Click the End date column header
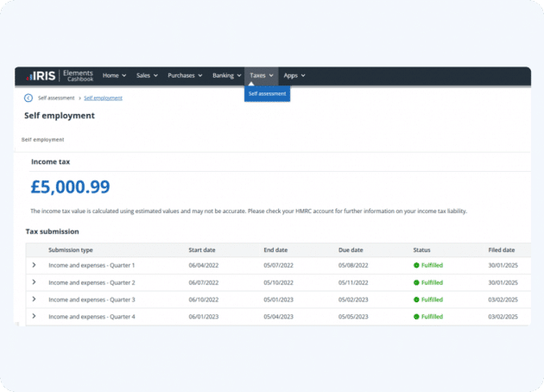The width and height of the screenshot is (544, 392). point(275,250)
